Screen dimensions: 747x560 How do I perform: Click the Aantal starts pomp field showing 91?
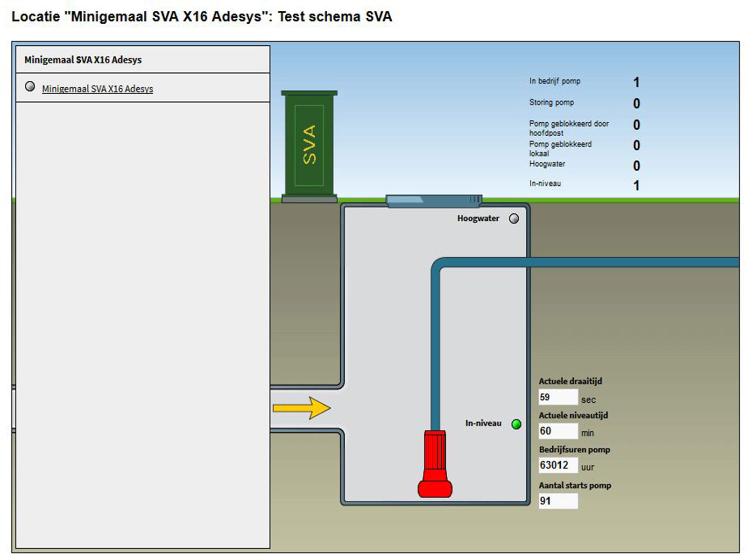click(558, 501)
